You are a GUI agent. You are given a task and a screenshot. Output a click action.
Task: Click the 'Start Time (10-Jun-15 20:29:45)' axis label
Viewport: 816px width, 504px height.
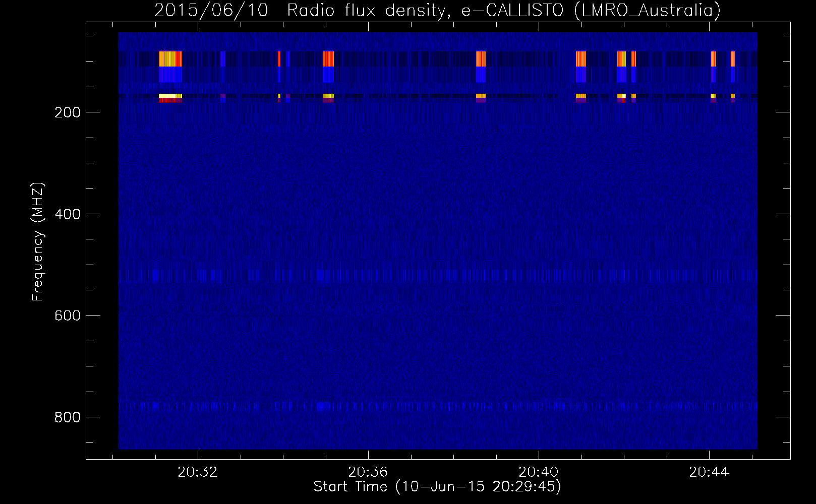[437, 486]
